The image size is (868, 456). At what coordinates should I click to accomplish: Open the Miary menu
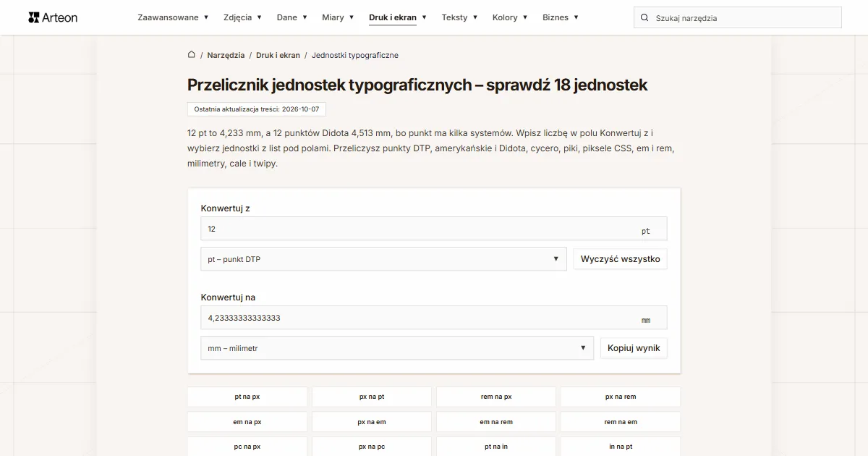point(338,17)
